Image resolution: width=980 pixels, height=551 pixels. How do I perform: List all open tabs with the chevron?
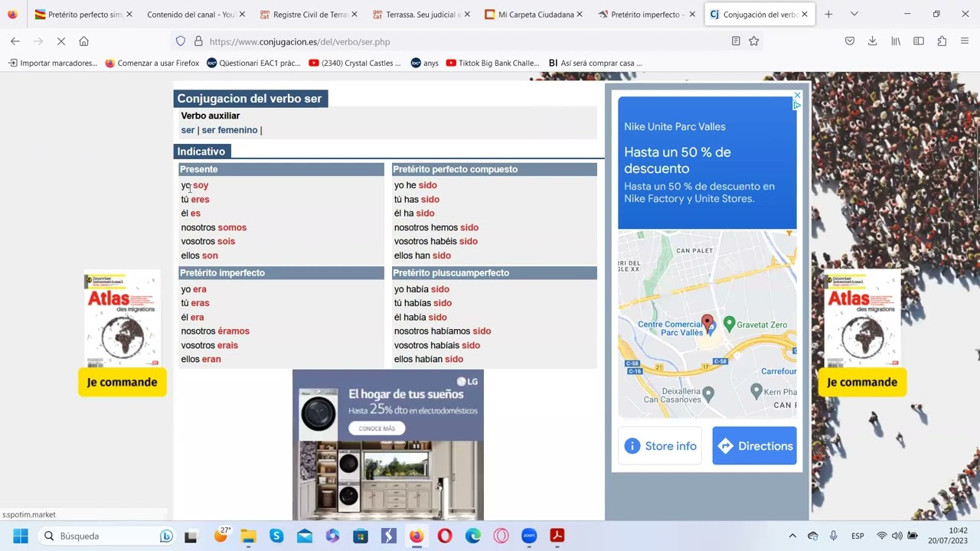tap(854, 14)
